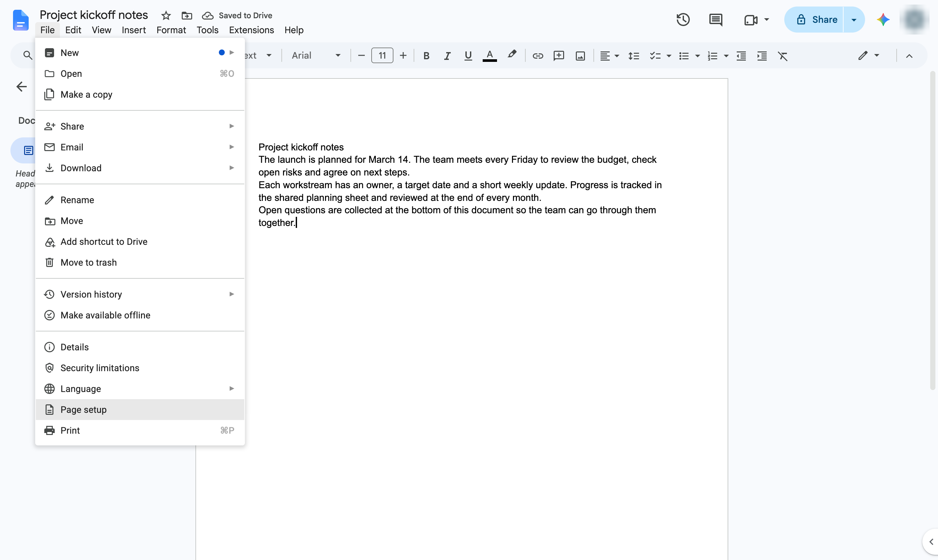Viewport: 938px width, 560px height.
Task: Open the line and paragraph spacing icon
Action: tap(633, 56)
